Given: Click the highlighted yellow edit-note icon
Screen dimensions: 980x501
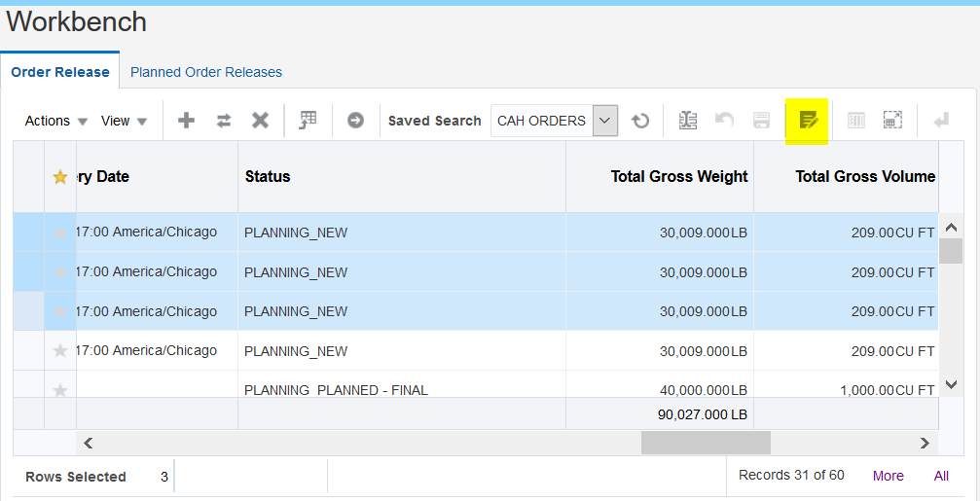Looking at the screenshot, I should click(x=808, y=121).
